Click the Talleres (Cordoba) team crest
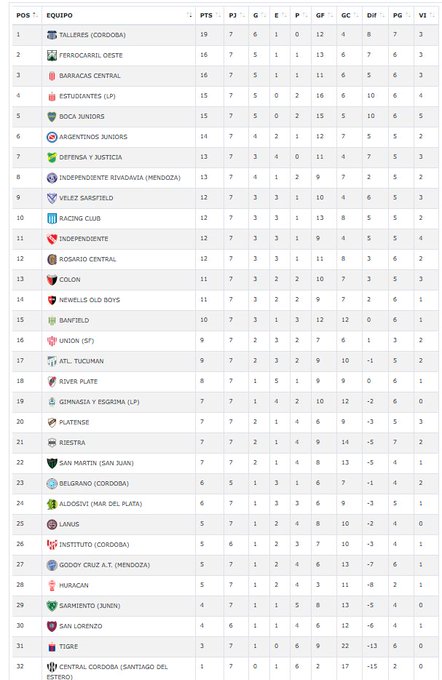This screenshot has width=442, height=680. pos(52,35)
